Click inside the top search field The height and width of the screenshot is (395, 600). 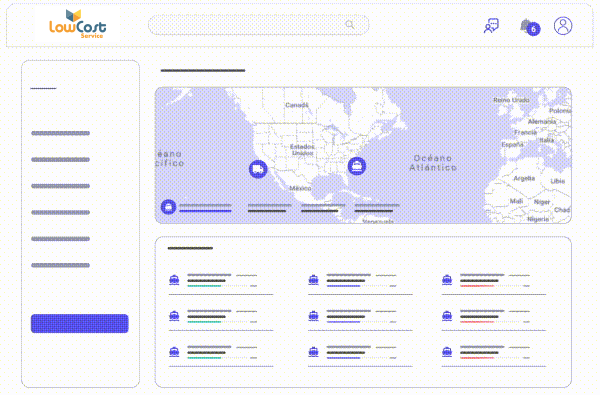click(x=259, y=25)
